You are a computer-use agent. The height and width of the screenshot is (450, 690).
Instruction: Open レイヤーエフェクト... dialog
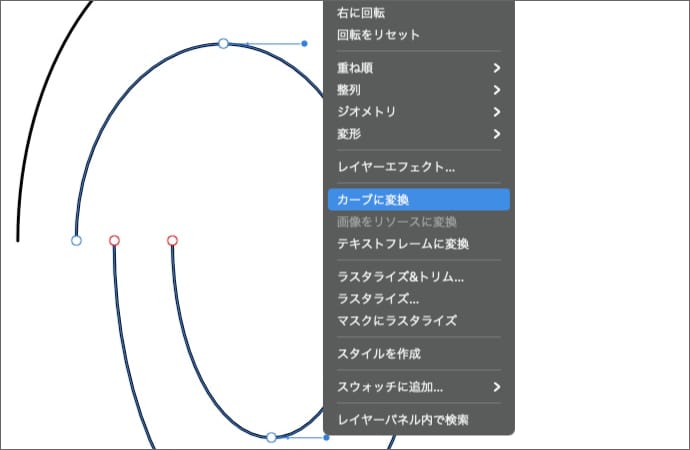click(397, 167)
